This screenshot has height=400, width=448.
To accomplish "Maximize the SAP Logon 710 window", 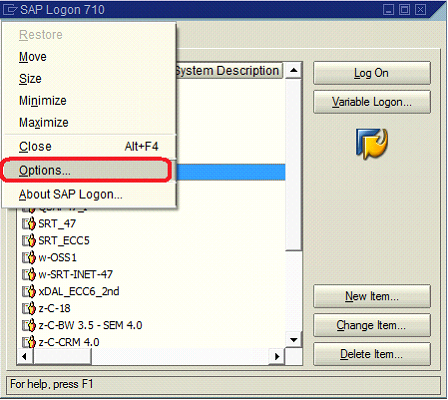I will click(404, 10).
